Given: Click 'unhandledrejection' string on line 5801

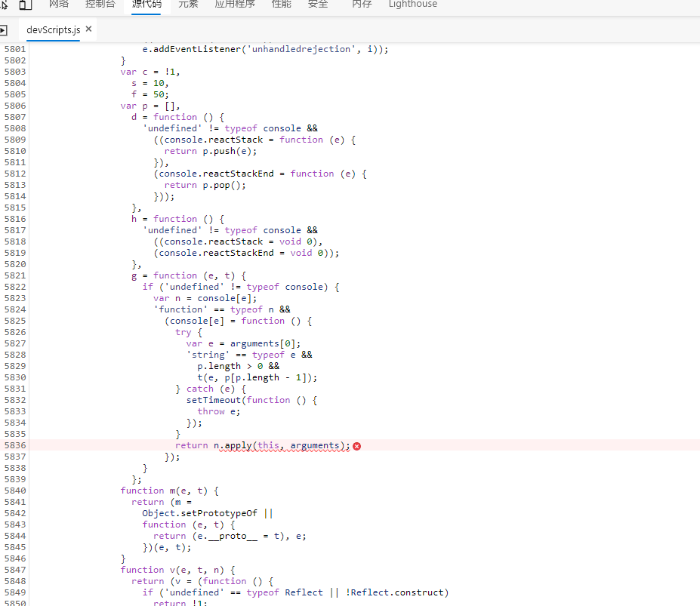Looking at the screenshot, I should coord(301,49).
